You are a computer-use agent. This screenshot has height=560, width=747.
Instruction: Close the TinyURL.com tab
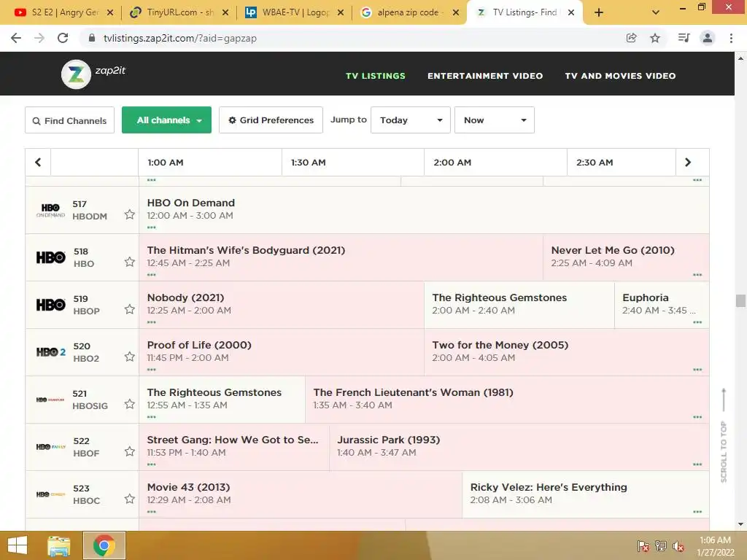coord(225,12)
